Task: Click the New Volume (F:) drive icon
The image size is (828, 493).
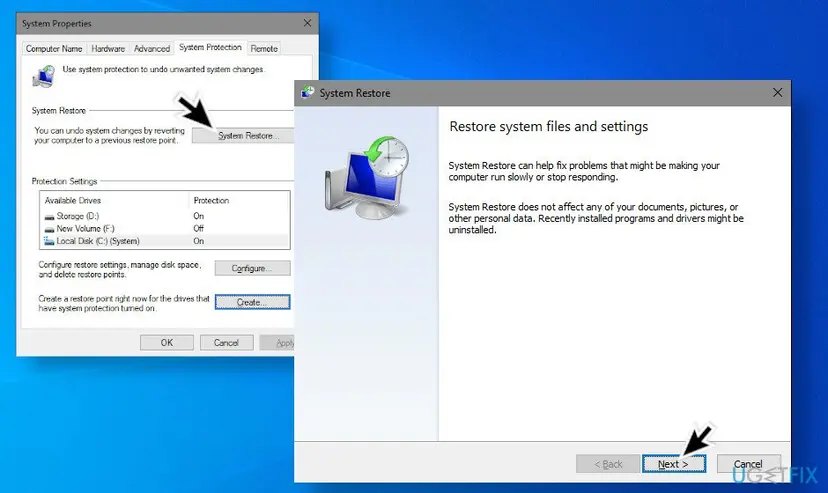Action: pyautogui.click(x=49, y=229)
